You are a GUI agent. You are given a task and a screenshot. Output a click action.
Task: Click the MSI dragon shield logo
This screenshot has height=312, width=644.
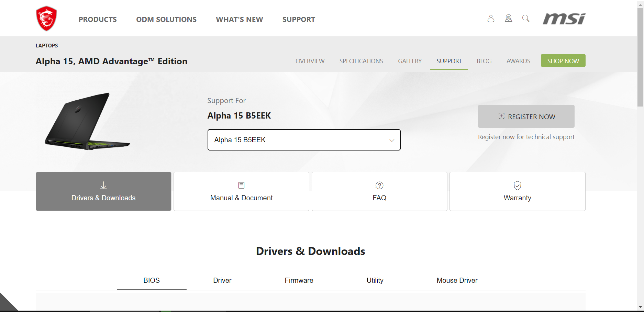46,19
